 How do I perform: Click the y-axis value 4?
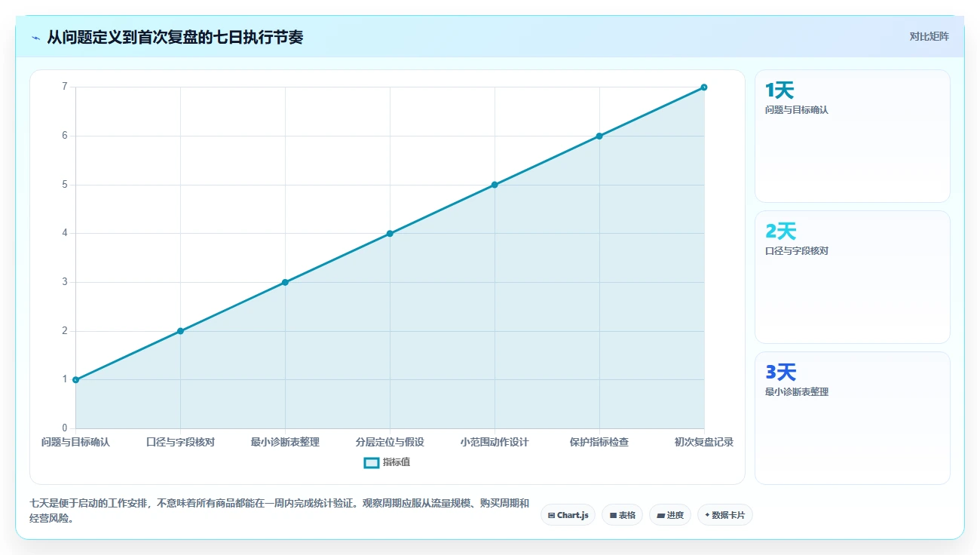(65, 234)
